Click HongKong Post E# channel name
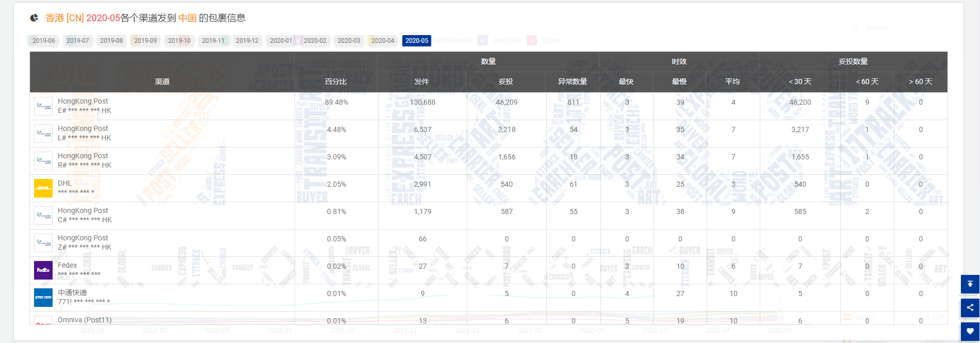 (x=83, y=101)
